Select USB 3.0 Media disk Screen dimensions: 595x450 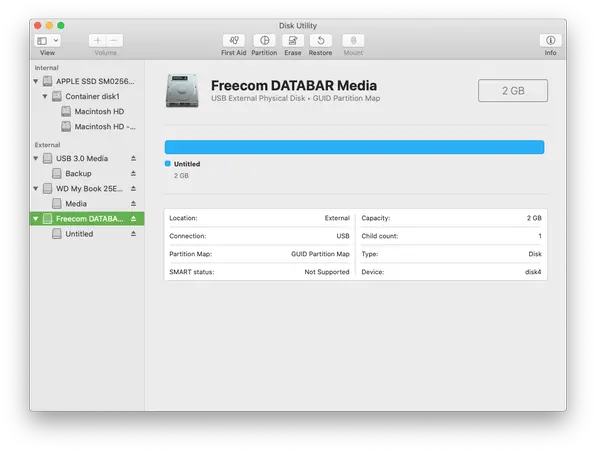87,158
